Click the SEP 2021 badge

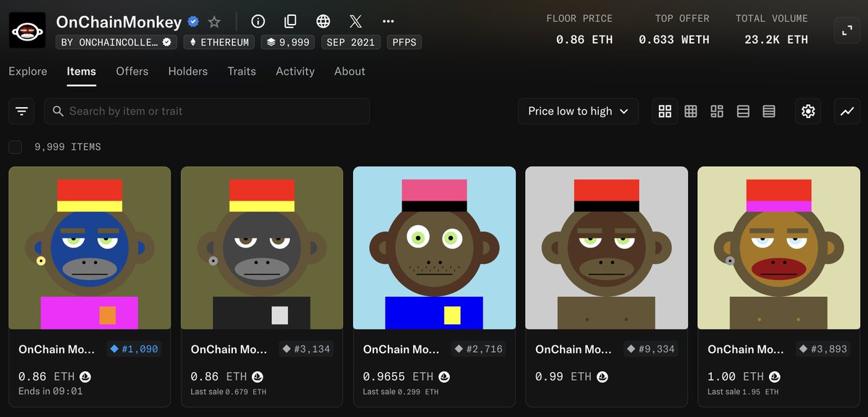point(351,42)
